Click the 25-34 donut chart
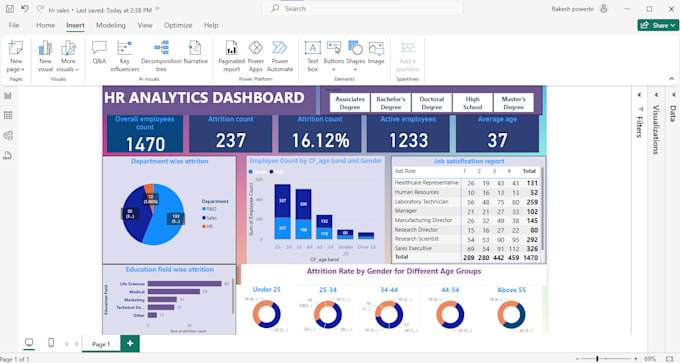This screenshot has height=363, width=680. click(328, 315)
